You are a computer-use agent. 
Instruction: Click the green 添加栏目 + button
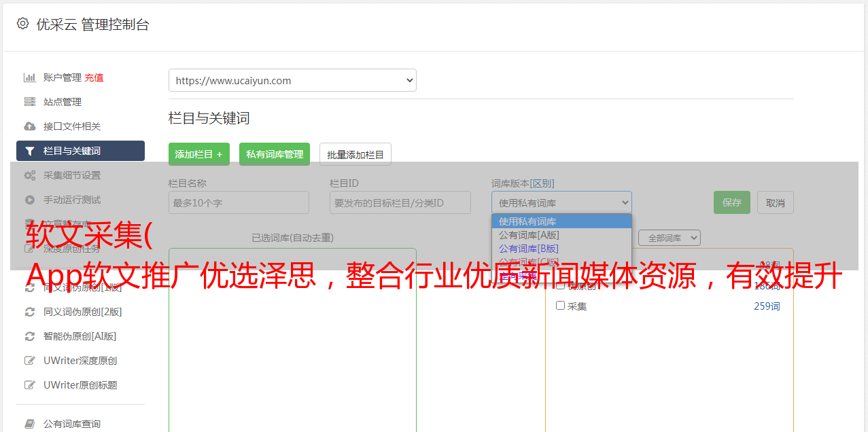point(199,154)
